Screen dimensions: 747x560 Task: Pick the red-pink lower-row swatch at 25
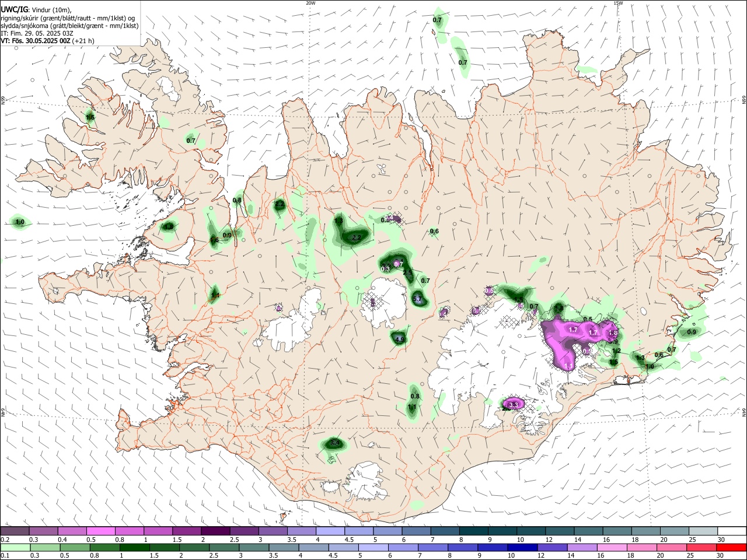(701, 547)
